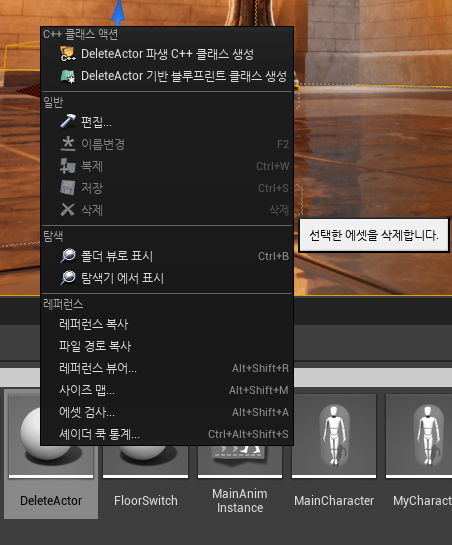Viewport: 452px width, 545px height.
Task: Click the Ctrl+Alt+Shift+S shortcut text
Action: point(248,434)
